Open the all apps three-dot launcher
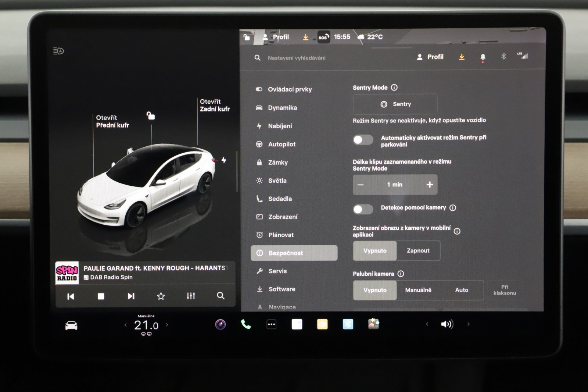Screen dimensions: 588x392 [271, 324]
